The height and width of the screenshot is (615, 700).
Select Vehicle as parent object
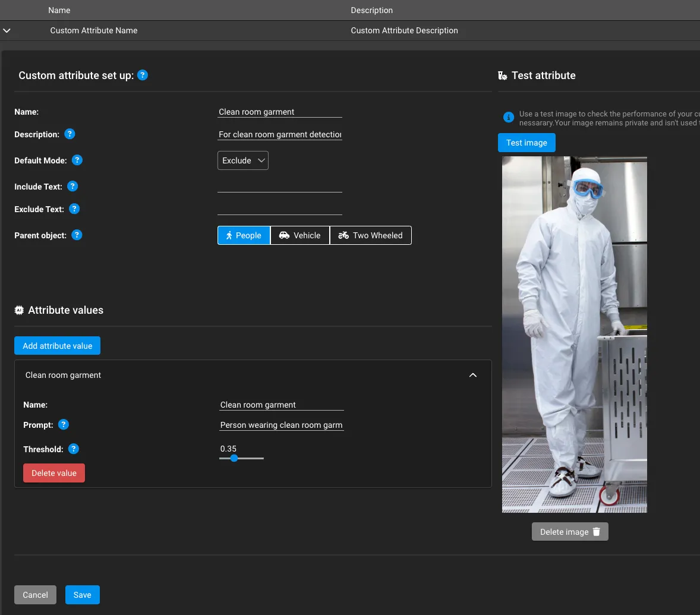[x=300, y=235]
